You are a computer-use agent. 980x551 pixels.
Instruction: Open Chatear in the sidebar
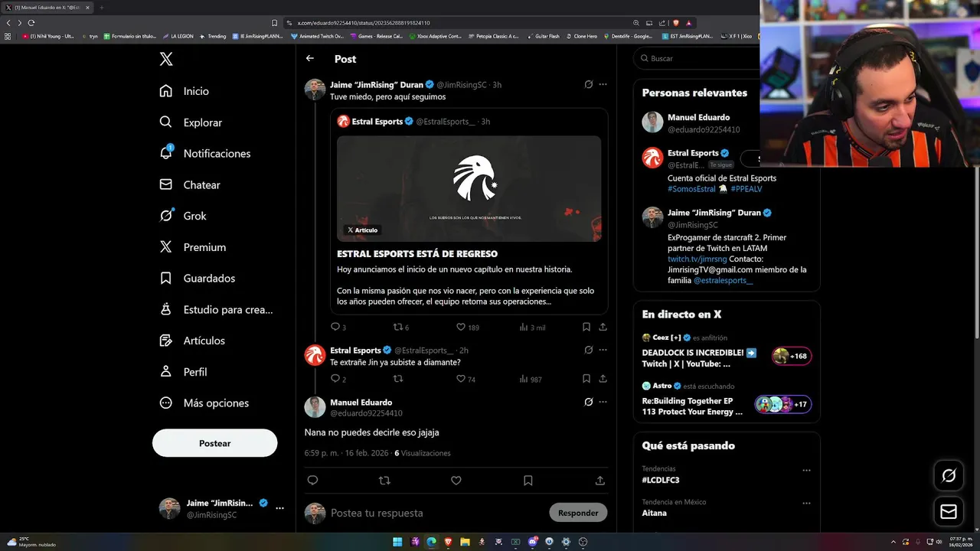click(x=190, y=184)
